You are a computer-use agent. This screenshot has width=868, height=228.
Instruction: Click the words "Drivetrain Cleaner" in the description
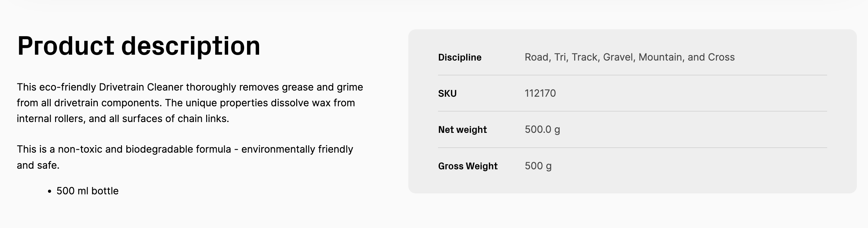(x=141, y=87)
